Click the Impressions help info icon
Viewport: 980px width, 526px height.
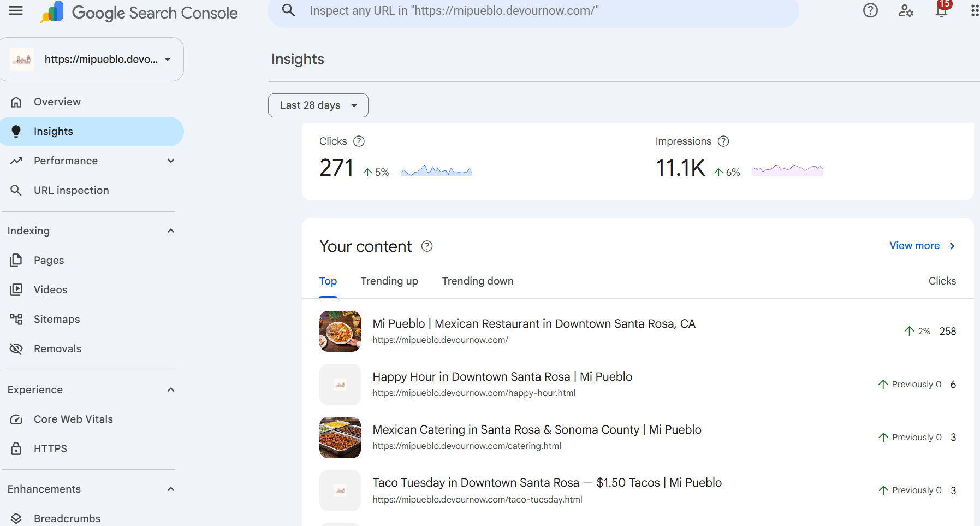[x=723, y=141]
